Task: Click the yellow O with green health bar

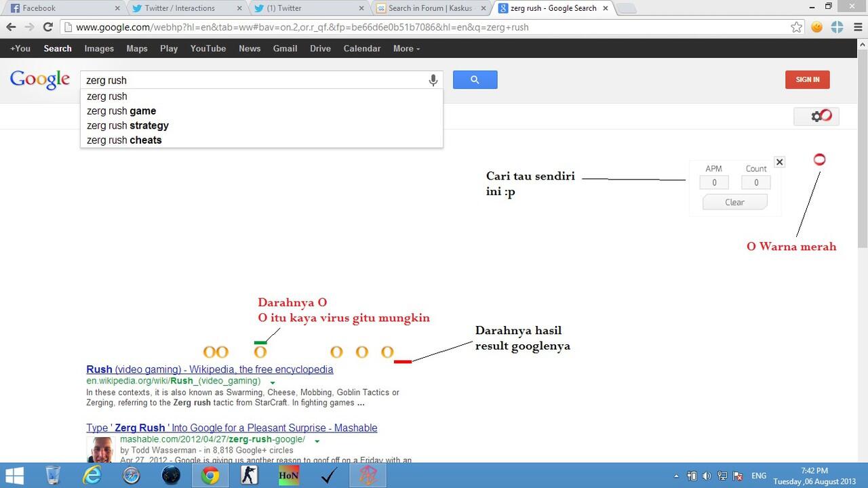Action: pyautogui.click(x=260, y=352)
